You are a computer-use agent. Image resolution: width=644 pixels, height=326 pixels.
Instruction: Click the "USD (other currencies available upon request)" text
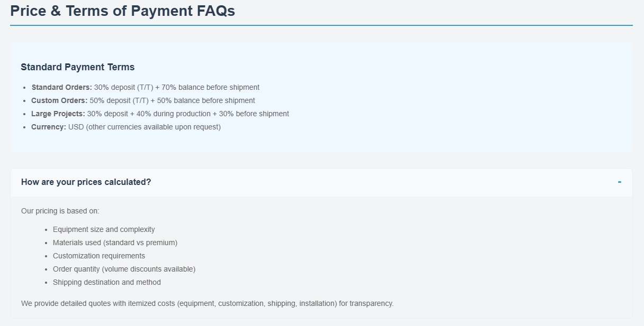[144, 127]
